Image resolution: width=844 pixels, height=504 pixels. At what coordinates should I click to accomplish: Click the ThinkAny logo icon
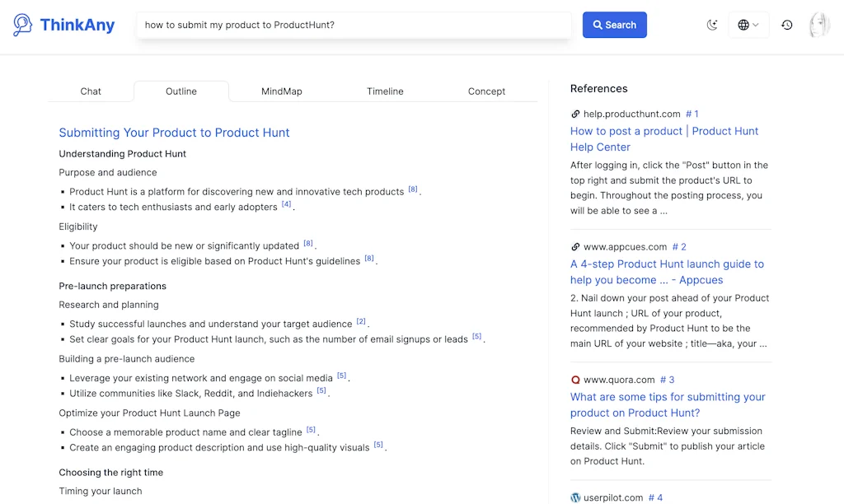click(x=21, y=25)
